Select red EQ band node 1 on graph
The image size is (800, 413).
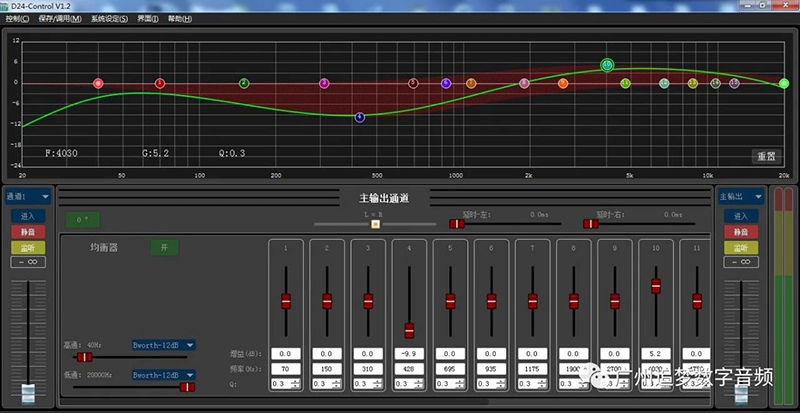[x=160, y=83]
